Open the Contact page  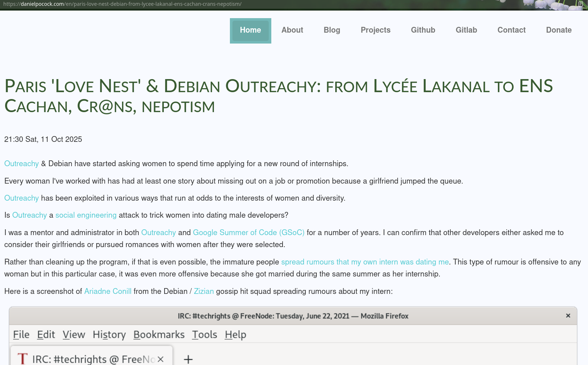tap(511, 30)
